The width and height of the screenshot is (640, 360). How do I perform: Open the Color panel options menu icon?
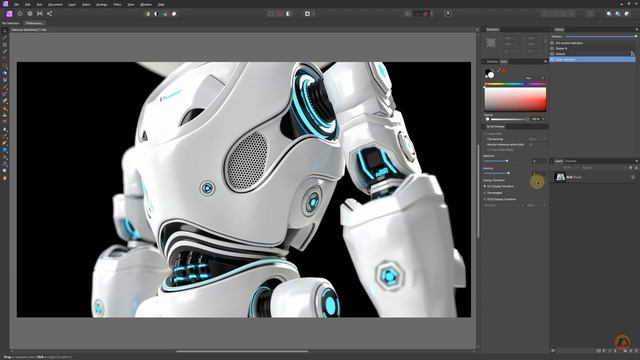545,61
